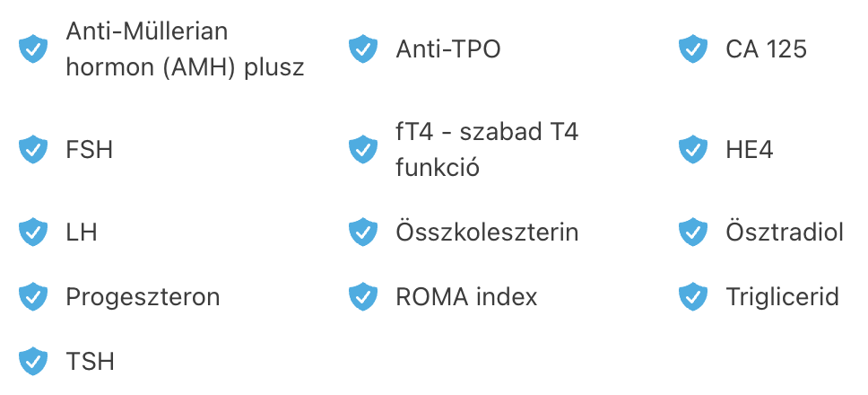Click the shield icon beside CA 125

coord(693,48)
